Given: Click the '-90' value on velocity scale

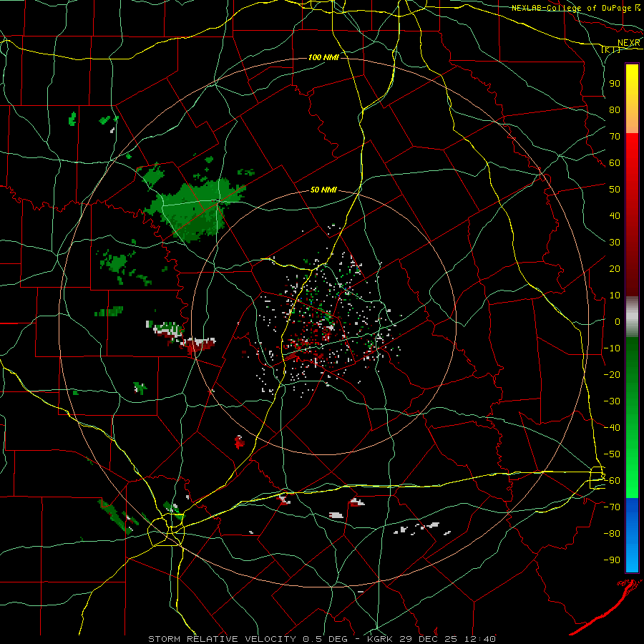Looking at the screenshot, I should (612, 560).
